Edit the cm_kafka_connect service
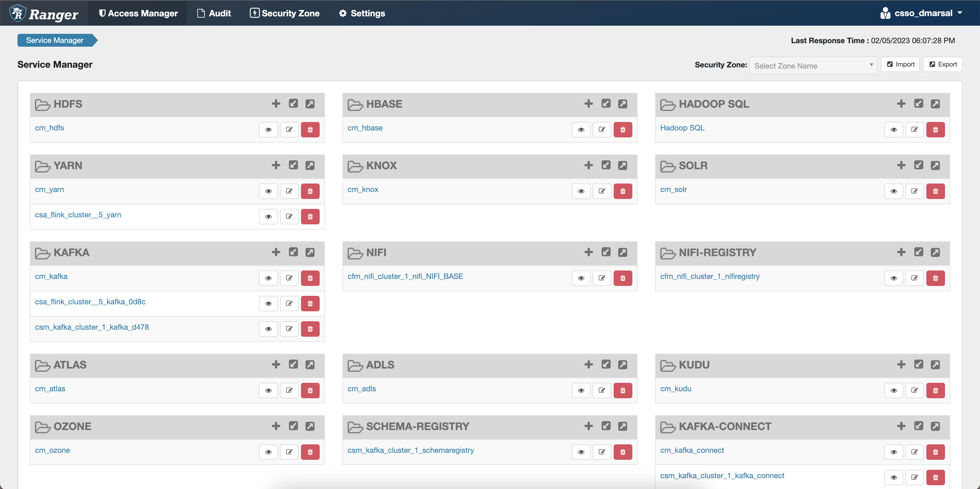Viewport: 980px width, 489px height. [x=914, y=452]
